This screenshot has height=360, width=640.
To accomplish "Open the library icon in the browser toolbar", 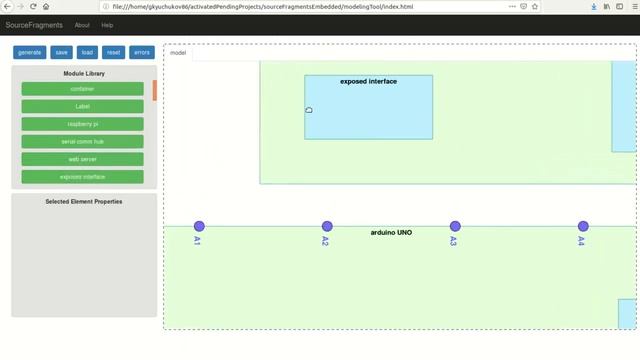I will (x=607, y=7).
